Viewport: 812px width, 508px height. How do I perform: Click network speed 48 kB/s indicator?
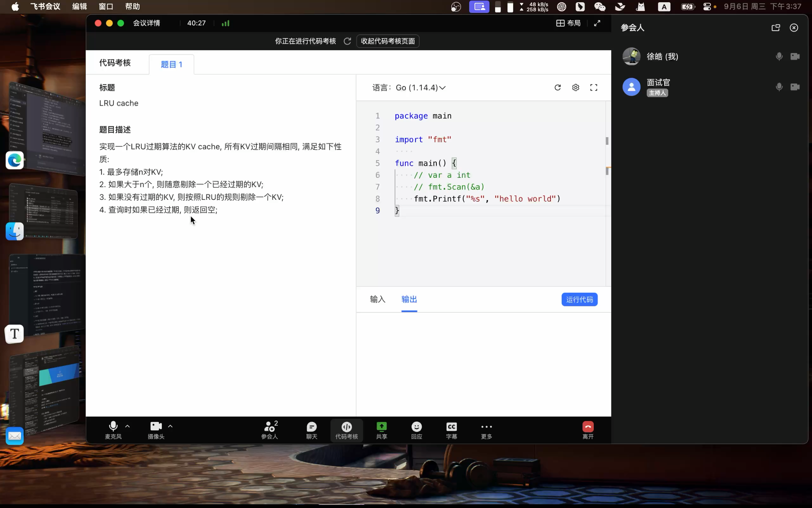[x=534, y=7]
